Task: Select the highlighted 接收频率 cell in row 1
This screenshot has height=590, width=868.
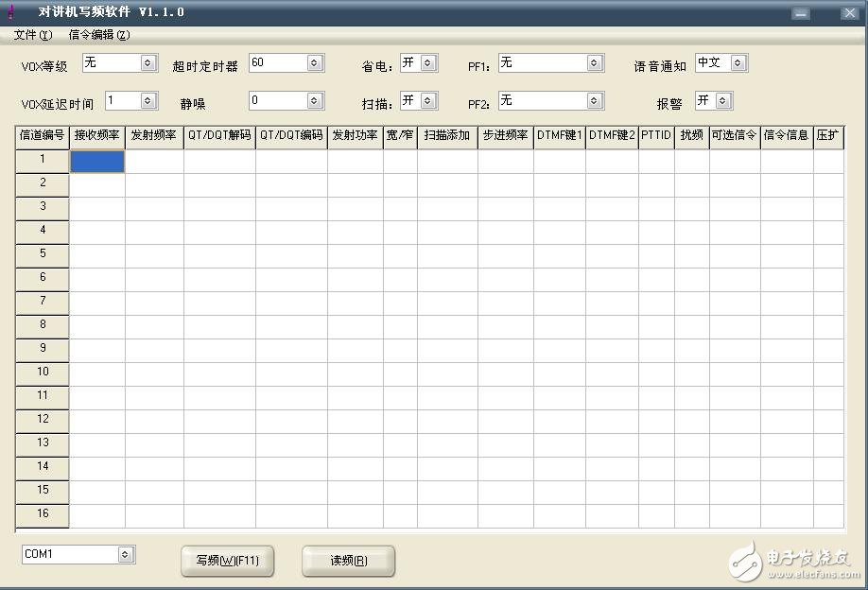Action: click(97, 161)
